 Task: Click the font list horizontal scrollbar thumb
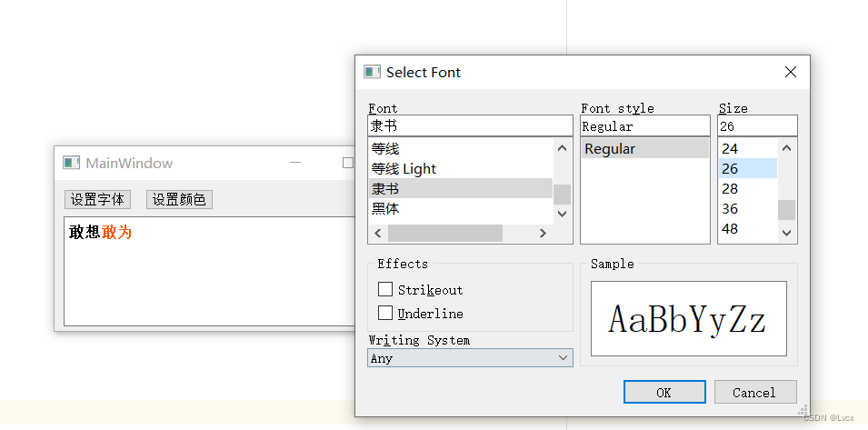(445, 234)
